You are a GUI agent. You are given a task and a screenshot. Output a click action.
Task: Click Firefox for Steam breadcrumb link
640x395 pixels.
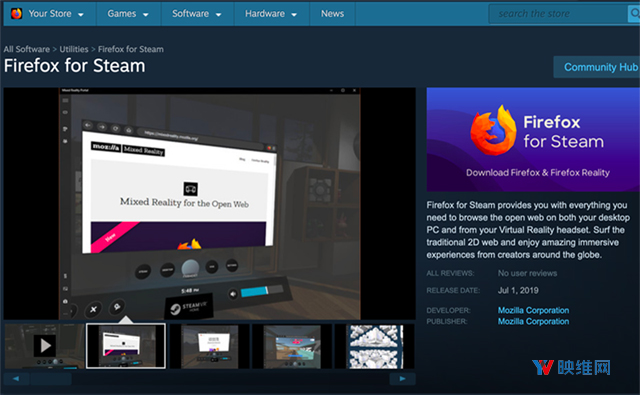pyautogui.click(x=131, y=49)
